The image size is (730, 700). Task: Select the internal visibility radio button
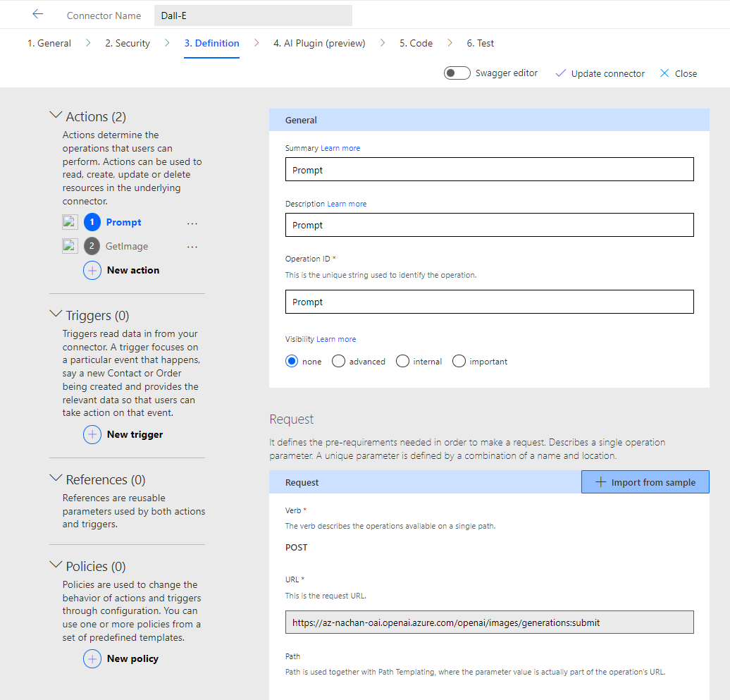pyautogui.click(x=402, y=361)
